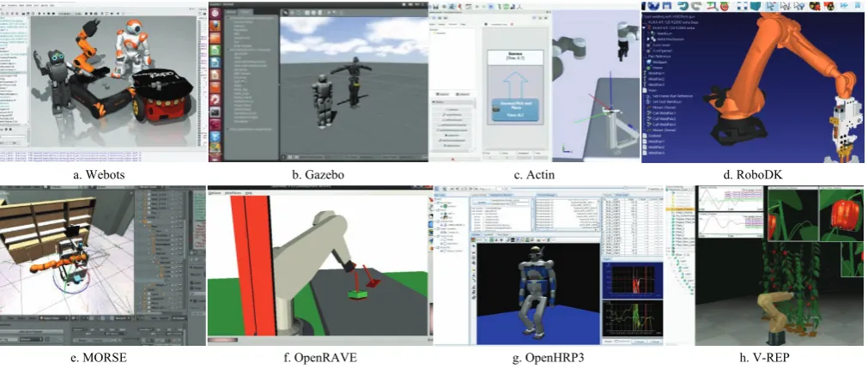Select the highlighted hierarchy item in V-REP
Viewport: 868px width, 369px height.
tap(680, 209)
